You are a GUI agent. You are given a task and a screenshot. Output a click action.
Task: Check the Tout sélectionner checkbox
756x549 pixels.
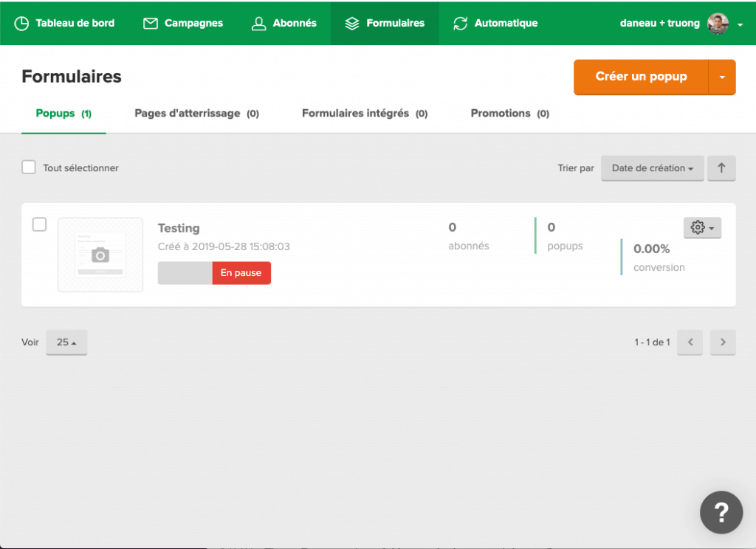pyautogui.click(x=29, y=168)
